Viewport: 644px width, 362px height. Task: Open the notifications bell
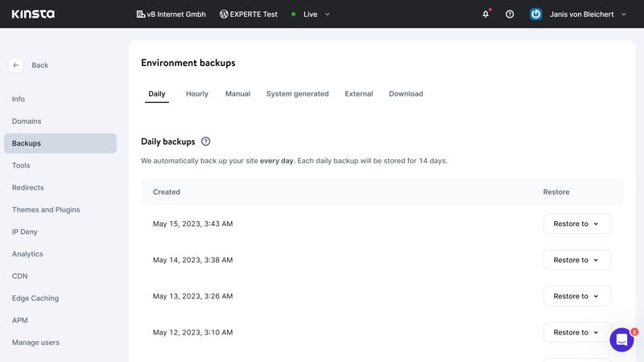click(486, 14)
